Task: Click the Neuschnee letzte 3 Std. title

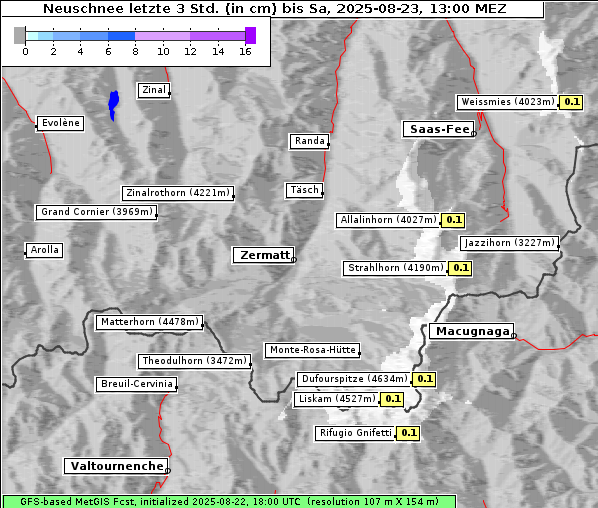Action: [274, 9]
